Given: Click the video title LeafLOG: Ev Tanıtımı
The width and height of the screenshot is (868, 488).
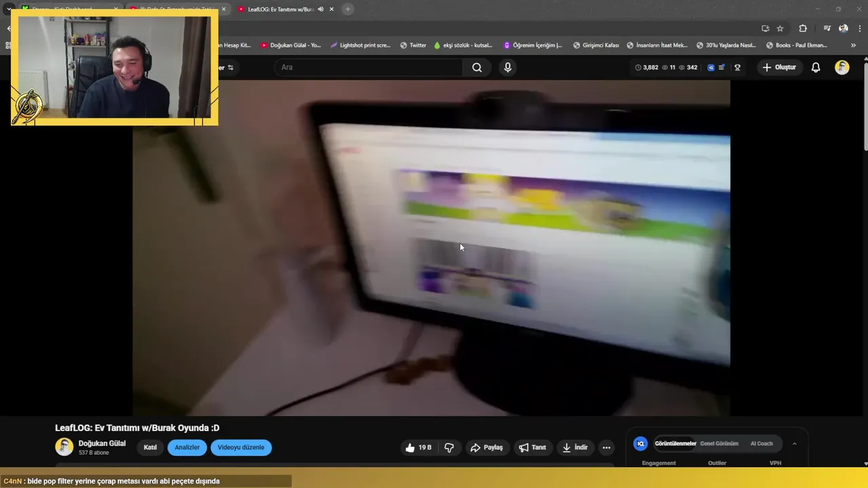Looking at the screenshot, I should tap(137, 428).
